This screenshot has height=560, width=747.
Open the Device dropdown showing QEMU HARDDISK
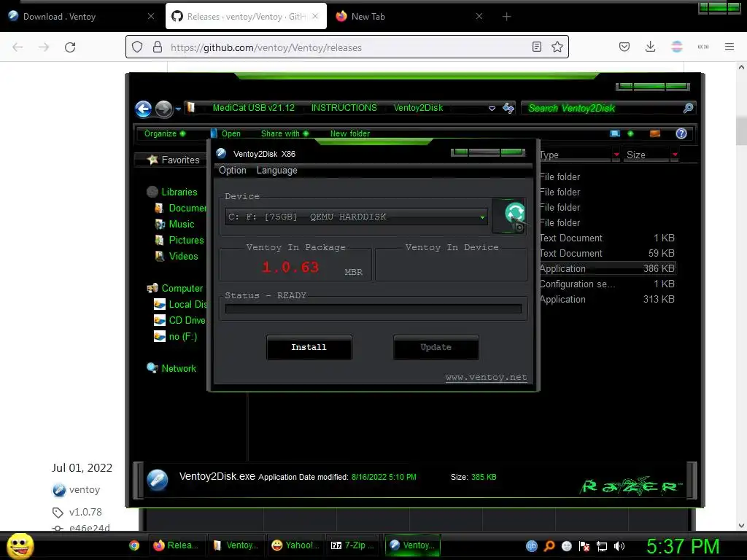[356, 217]
